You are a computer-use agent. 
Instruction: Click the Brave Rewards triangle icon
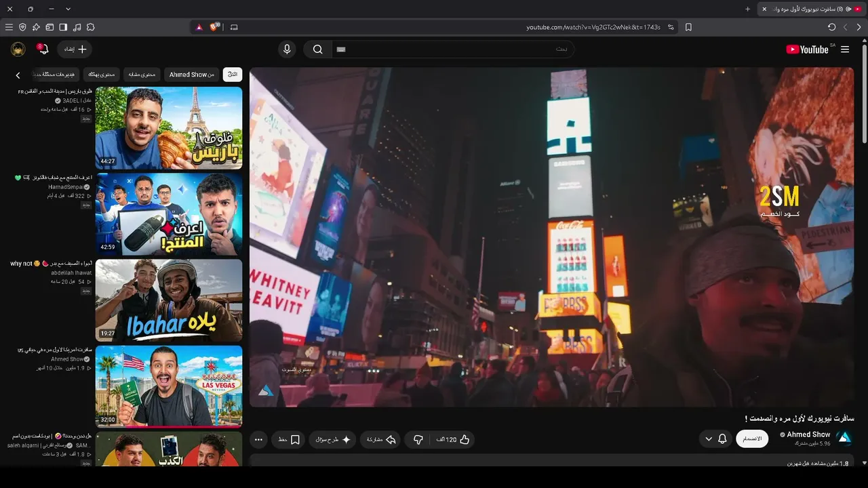[x=199, y=27]
